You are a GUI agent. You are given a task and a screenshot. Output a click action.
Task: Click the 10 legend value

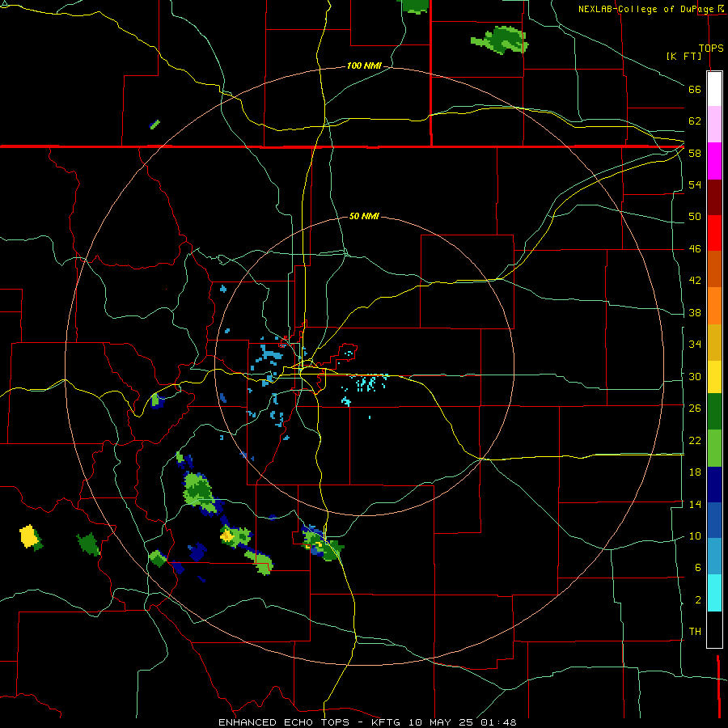pyautogui.click(x=695, y=535)
